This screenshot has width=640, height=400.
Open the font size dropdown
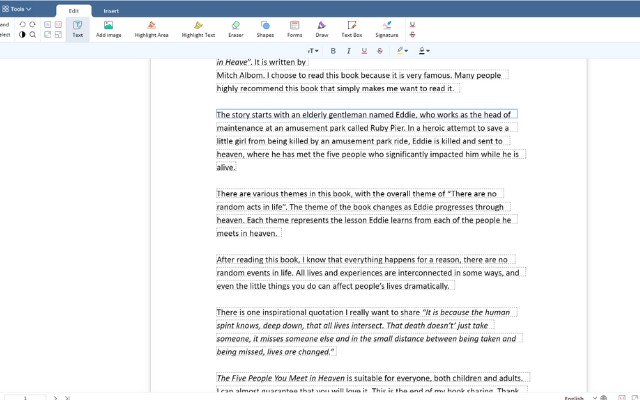point(313,51)
